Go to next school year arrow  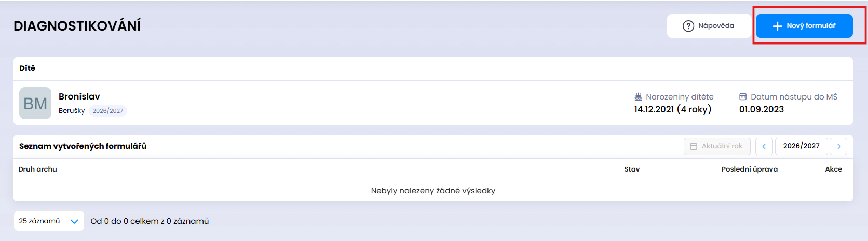838,146
